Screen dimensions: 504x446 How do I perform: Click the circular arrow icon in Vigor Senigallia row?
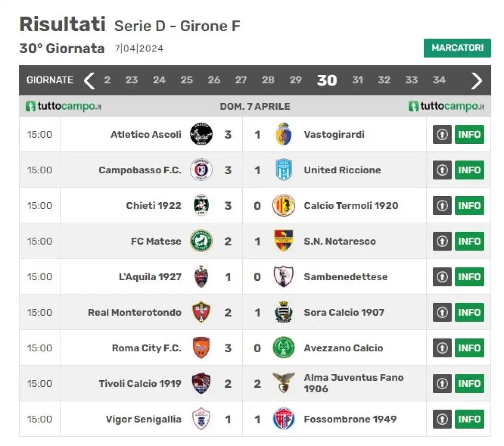[x=442, y=419]
